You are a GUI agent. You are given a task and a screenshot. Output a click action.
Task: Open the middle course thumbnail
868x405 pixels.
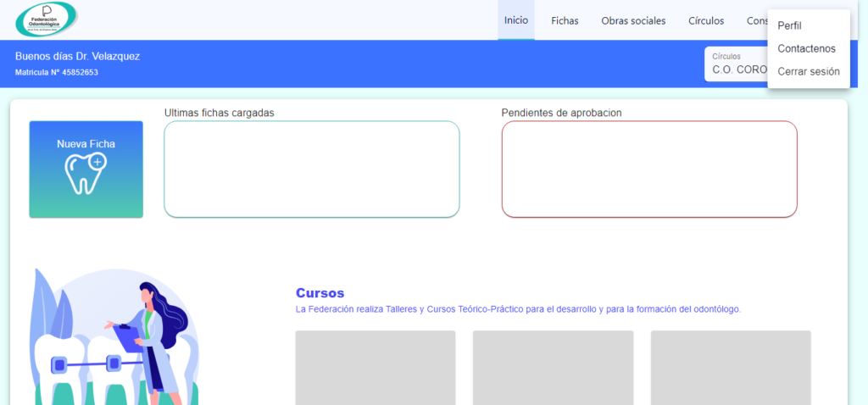pyautogui.click(x=553, y=367)
